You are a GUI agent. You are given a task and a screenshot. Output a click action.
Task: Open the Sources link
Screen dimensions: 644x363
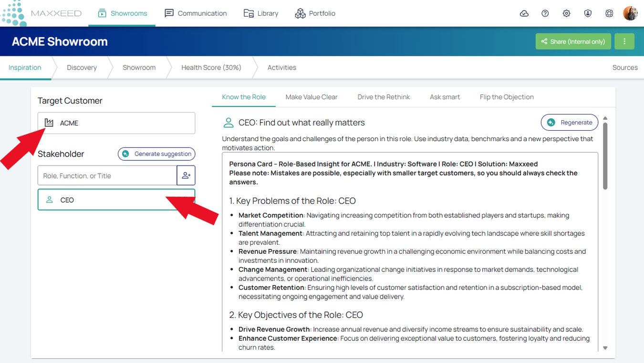pos(625,68)
